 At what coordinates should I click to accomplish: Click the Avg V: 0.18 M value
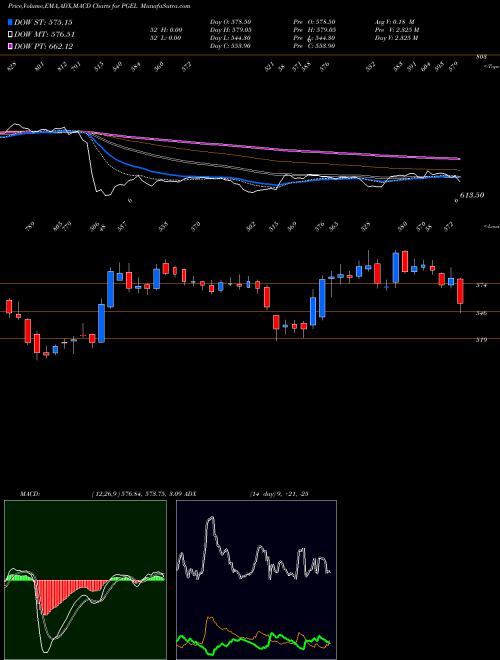[x=394, y=22]
